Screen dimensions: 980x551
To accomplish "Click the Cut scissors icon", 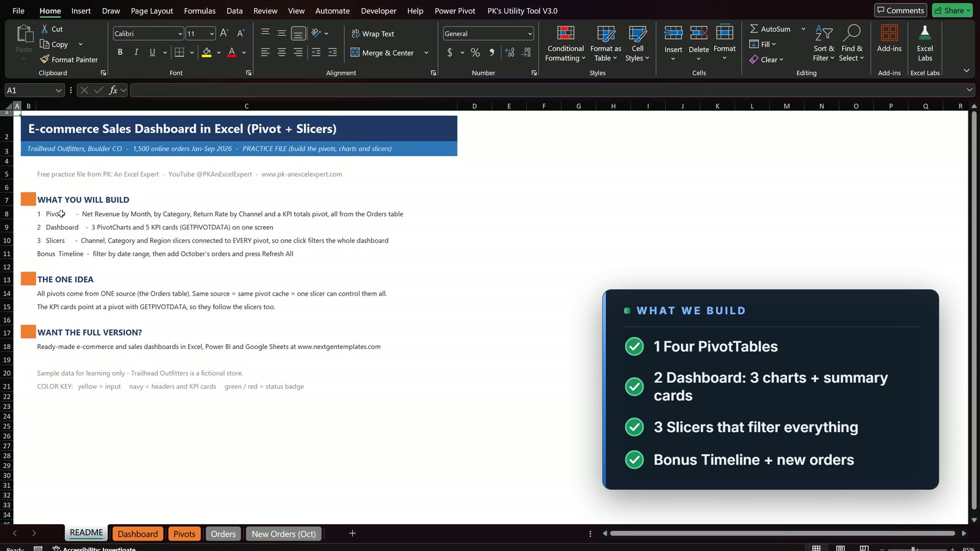I will (x=45, y=29).
